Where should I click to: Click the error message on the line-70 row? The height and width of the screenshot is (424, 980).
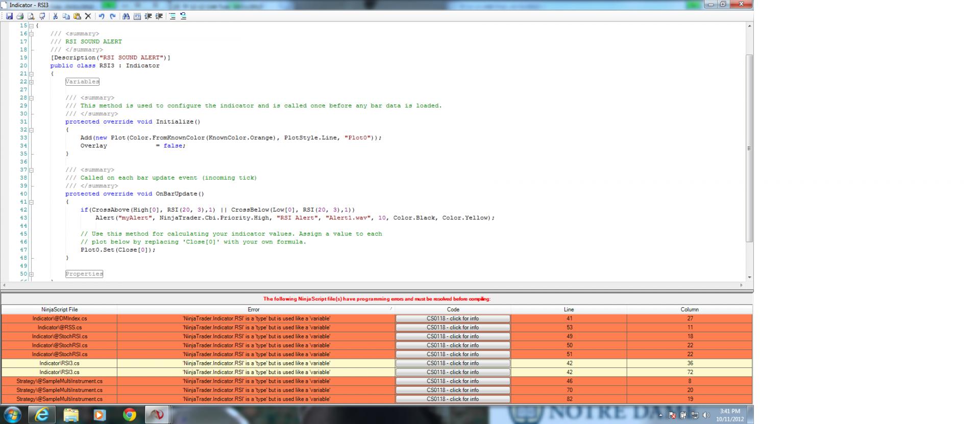click(x=256, y=390)
